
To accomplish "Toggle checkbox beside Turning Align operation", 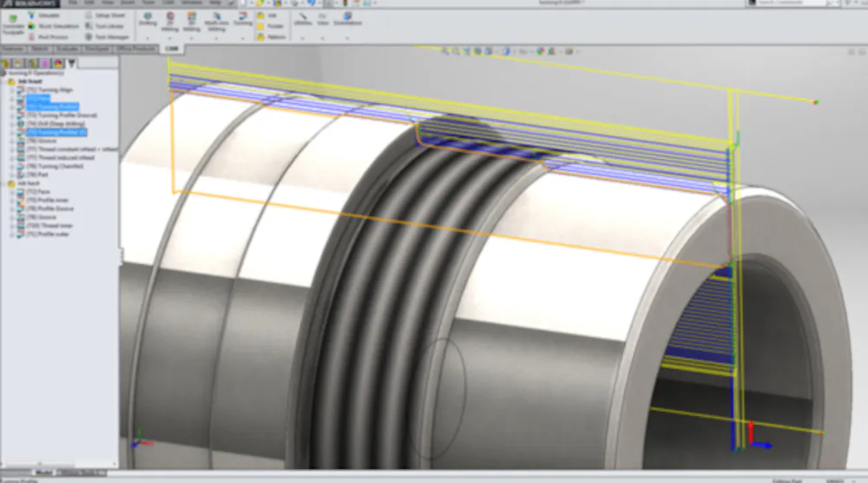I will (x=11, y=89).
